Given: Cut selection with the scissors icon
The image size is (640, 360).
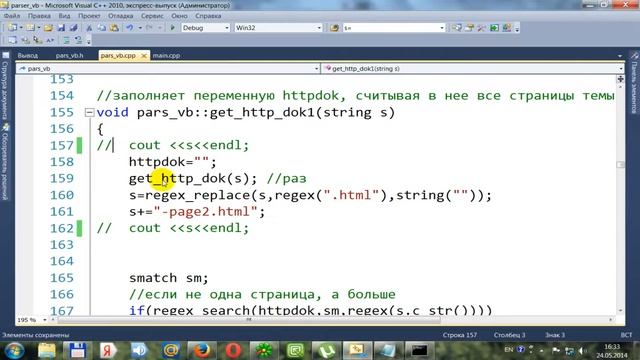Looking at the screenshot, I should click(89, 28).
